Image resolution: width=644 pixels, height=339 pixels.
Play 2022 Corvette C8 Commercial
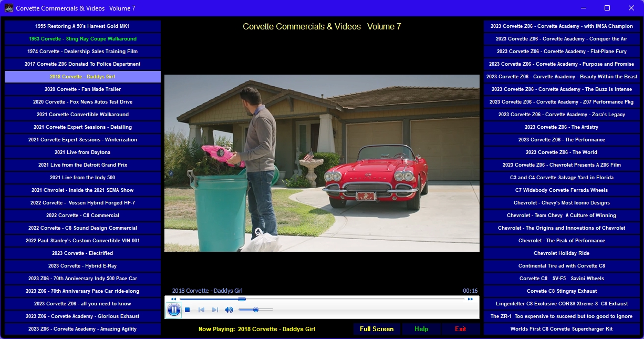pos(82,215)
